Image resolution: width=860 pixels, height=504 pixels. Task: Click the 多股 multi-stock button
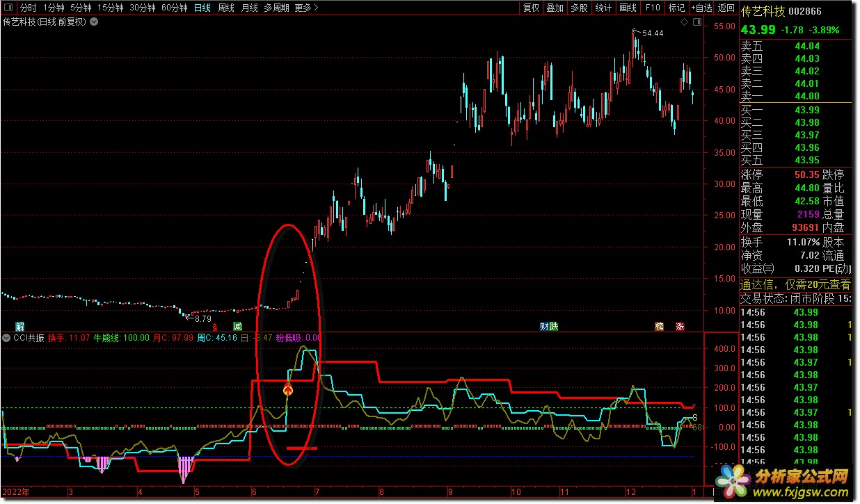(579, 8)
